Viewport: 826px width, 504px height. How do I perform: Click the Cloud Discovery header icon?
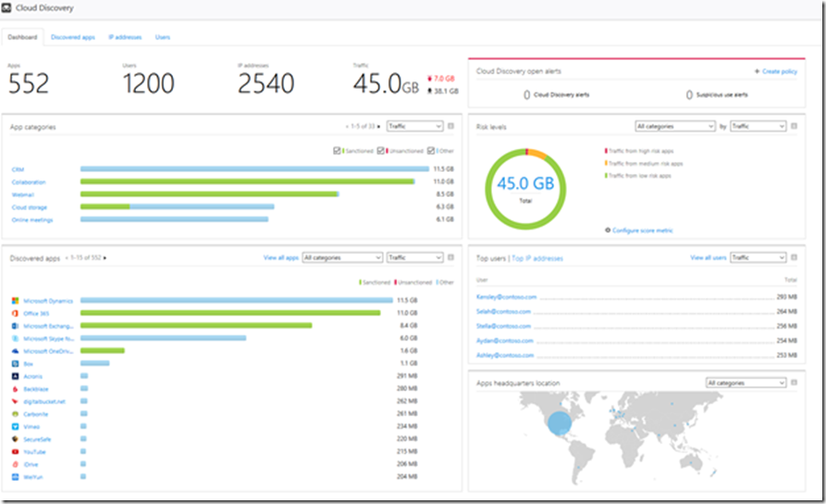pyautogui.click(x=6, y=8)
